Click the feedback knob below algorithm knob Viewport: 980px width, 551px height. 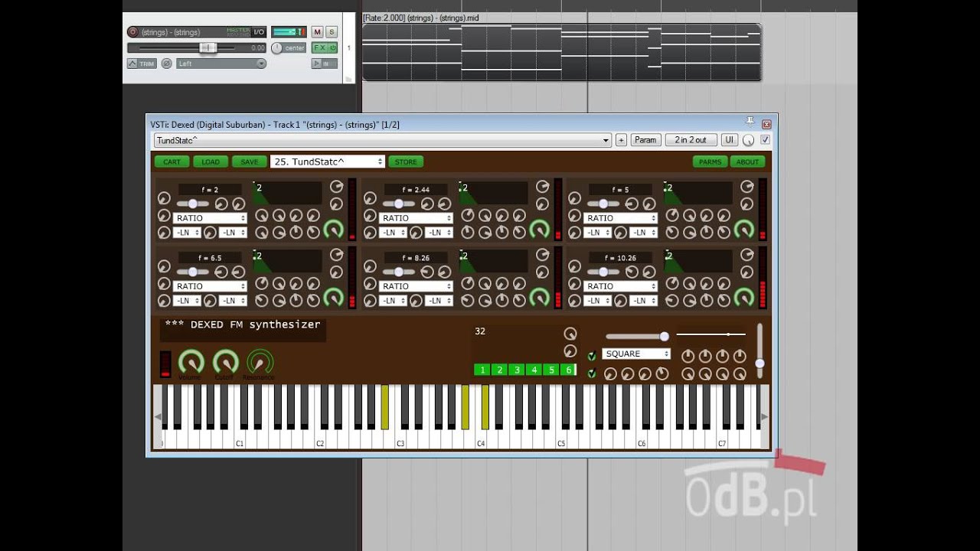point(570,351)
